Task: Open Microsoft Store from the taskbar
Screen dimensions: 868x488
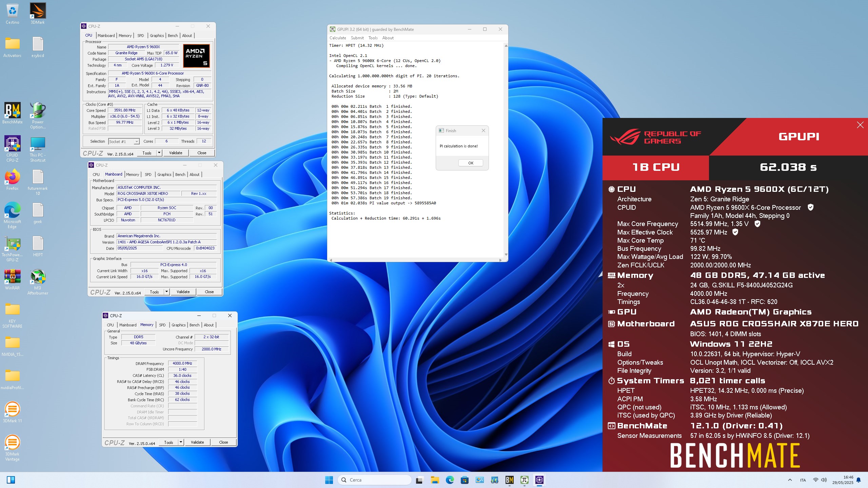Action: pos(465,480)
